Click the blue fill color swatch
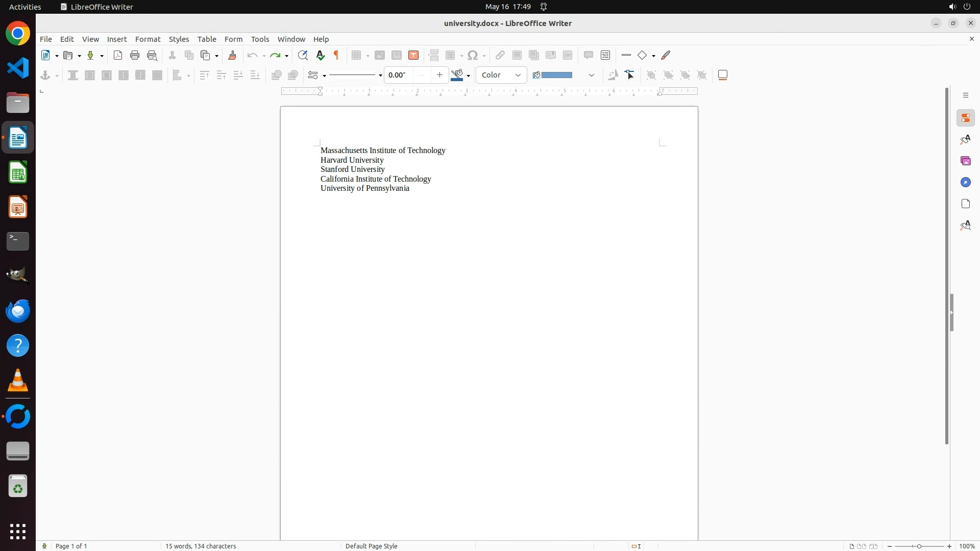Viewport: 980px width, 551px height. click(x=556, y=76)
